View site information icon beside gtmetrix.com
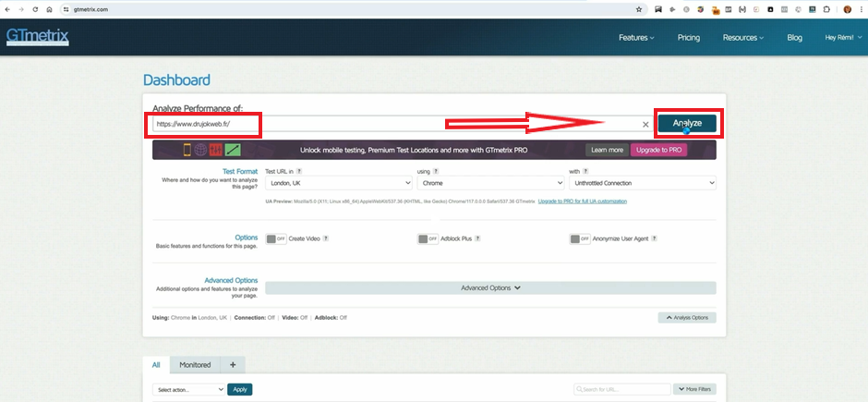The height and width of the screenshot is (402, 868). pos(66,9)
